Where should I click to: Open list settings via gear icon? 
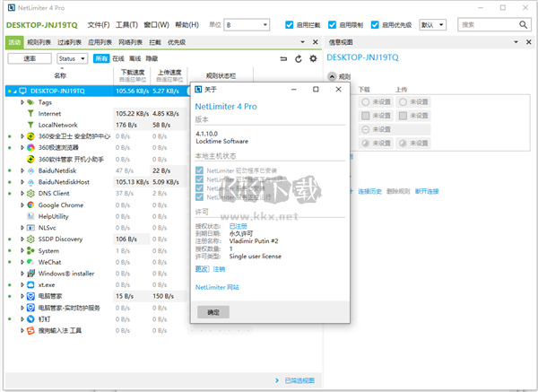click(312, 58)
